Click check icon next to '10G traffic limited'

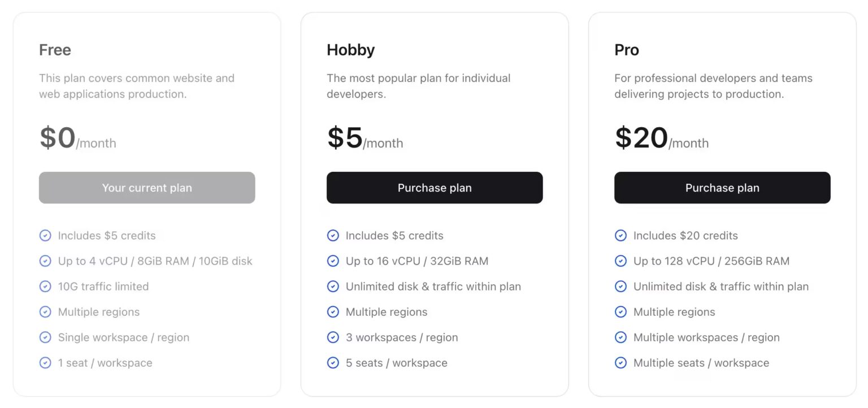pos(45,287)
